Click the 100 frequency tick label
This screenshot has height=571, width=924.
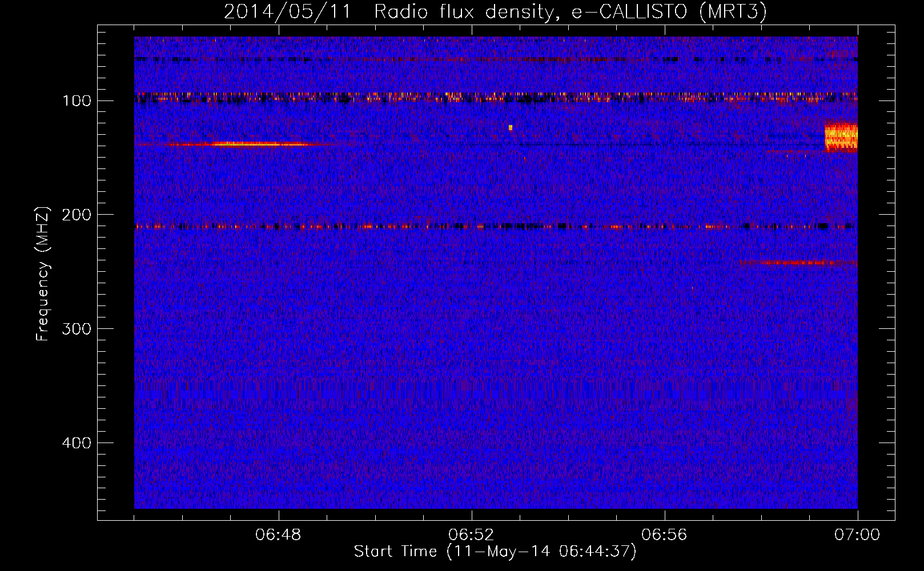click(77, 101)
